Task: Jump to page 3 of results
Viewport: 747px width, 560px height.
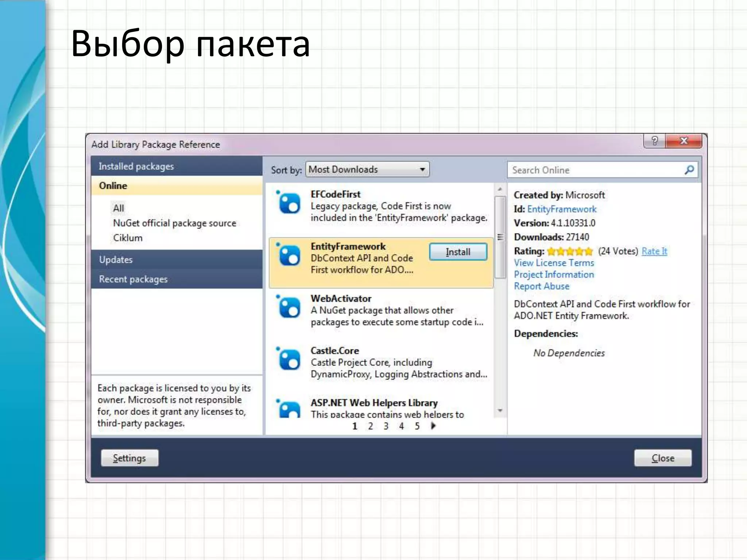Action: [386, 426]
